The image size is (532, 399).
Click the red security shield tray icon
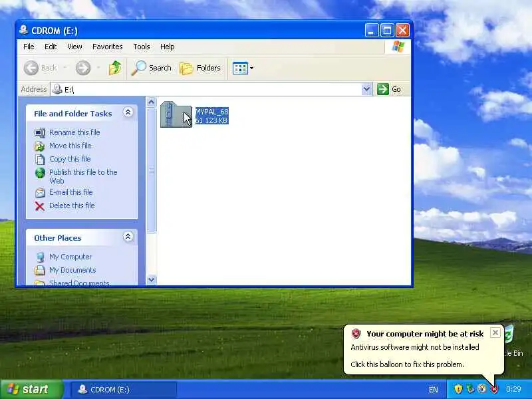coord(494,389)
